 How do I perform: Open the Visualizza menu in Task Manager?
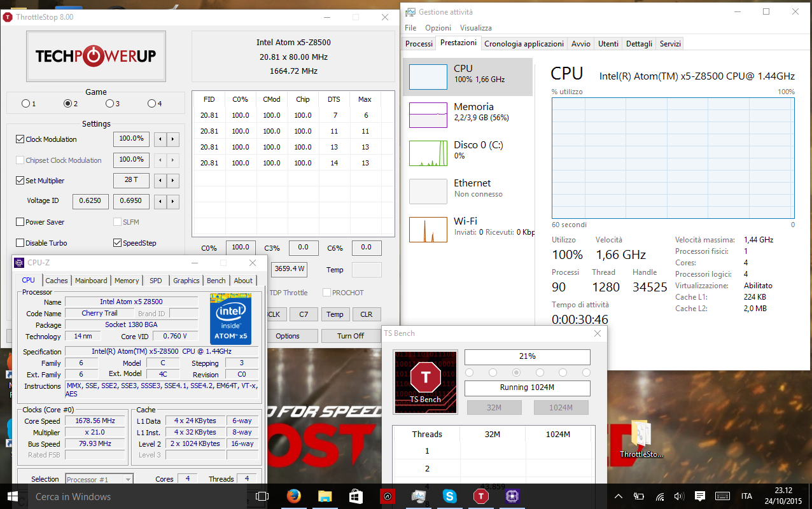pyautogui.click(x=476, y=28)
